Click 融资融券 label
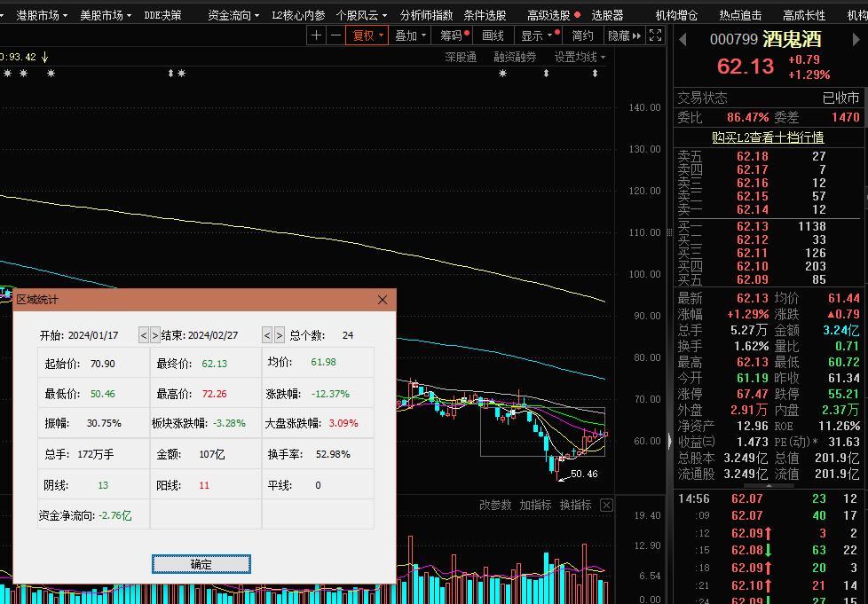Viewport: 868px width, 604px height. (x=515, y=57)
